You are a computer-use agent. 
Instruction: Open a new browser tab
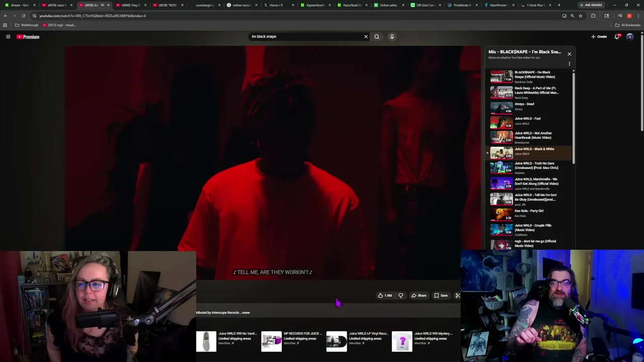point(558,5)
